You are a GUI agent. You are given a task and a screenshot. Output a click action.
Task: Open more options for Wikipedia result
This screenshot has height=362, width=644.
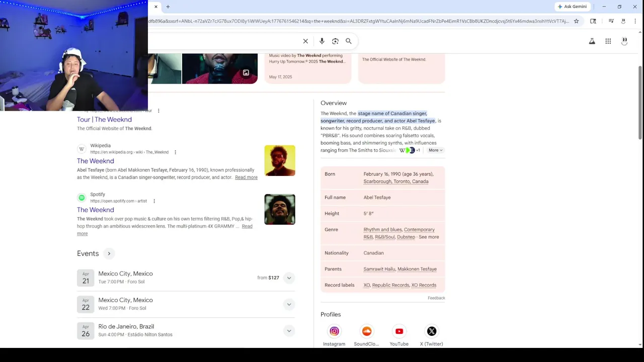pos(175,152)
